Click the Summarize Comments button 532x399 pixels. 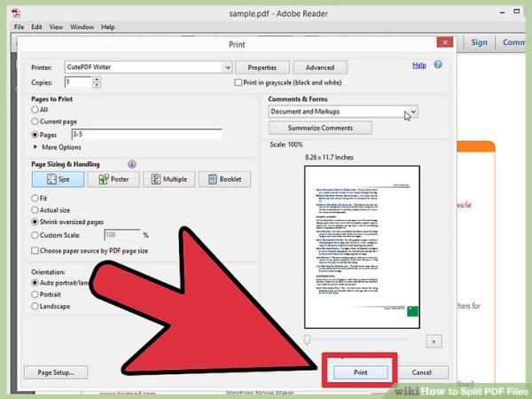click(x=320, y=128)
